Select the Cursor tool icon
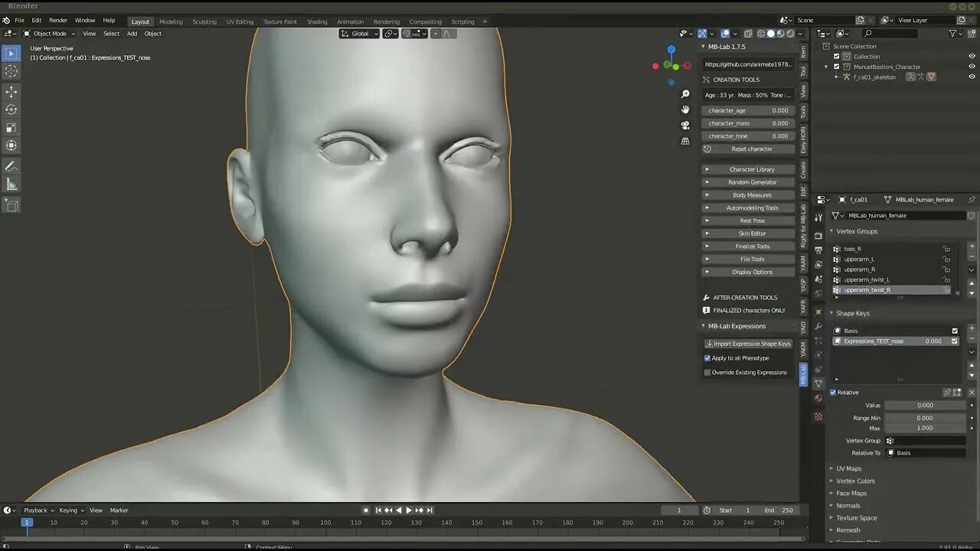Viewport: 980px width, 551px height. pyautogui.click(x=11, y=71)
